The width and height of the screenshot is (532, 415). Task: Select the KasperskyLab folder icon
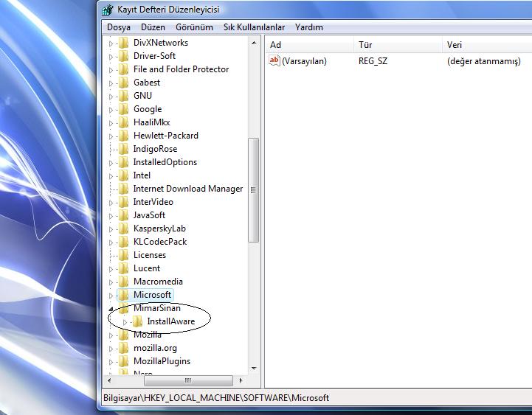[123, 229]
